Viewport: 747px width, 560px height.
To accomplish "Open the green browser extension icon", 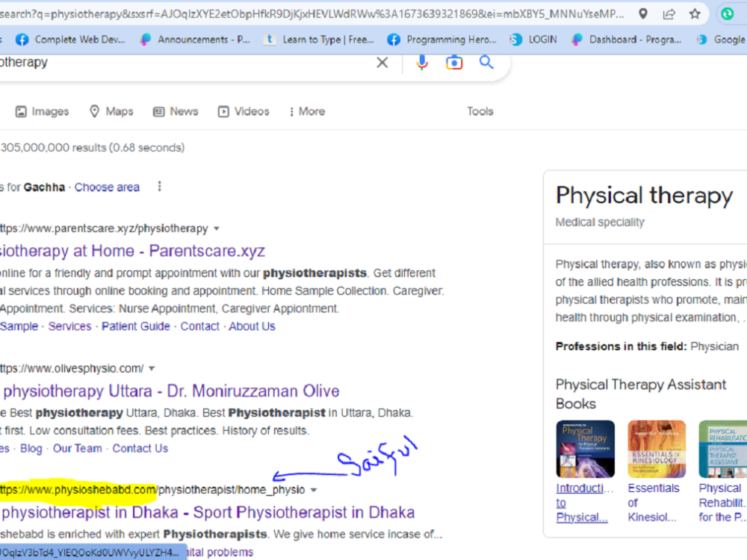I will (x=728, y=13).
